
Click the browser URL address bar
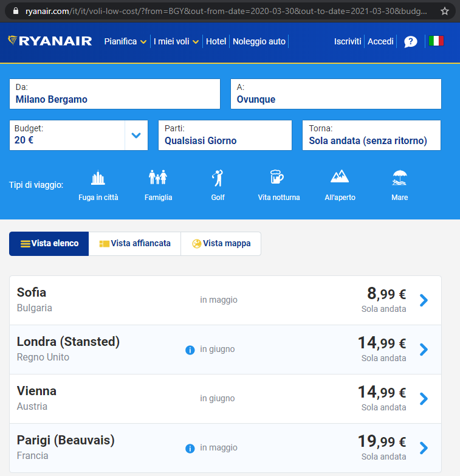226,11
